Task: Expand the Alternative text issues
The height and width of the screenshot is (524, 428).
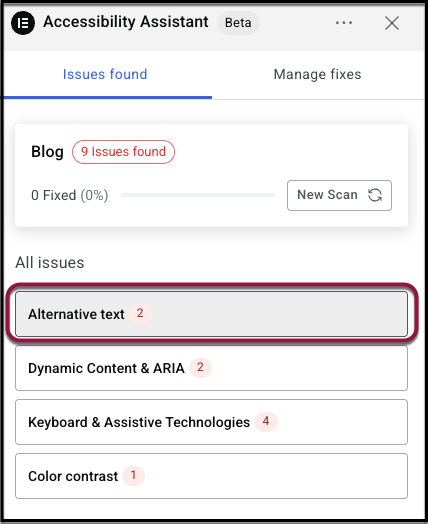Action: point(211,314)
